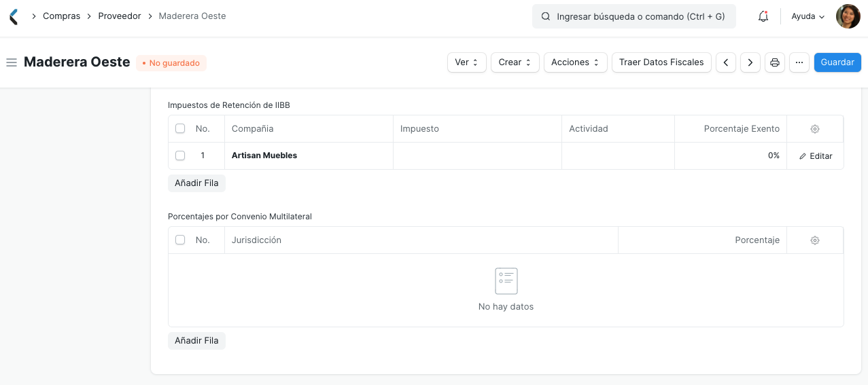868x385 pixels.
Task: Click Maderera Oeste breadcrumb
Action: (x=192, y=16)
